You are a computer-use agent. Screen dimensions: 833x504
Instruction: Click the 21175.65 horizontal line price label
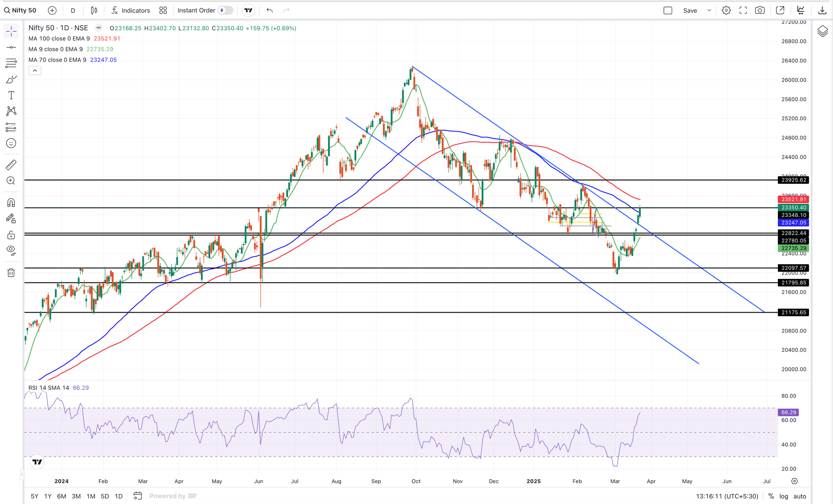point(794,312)
